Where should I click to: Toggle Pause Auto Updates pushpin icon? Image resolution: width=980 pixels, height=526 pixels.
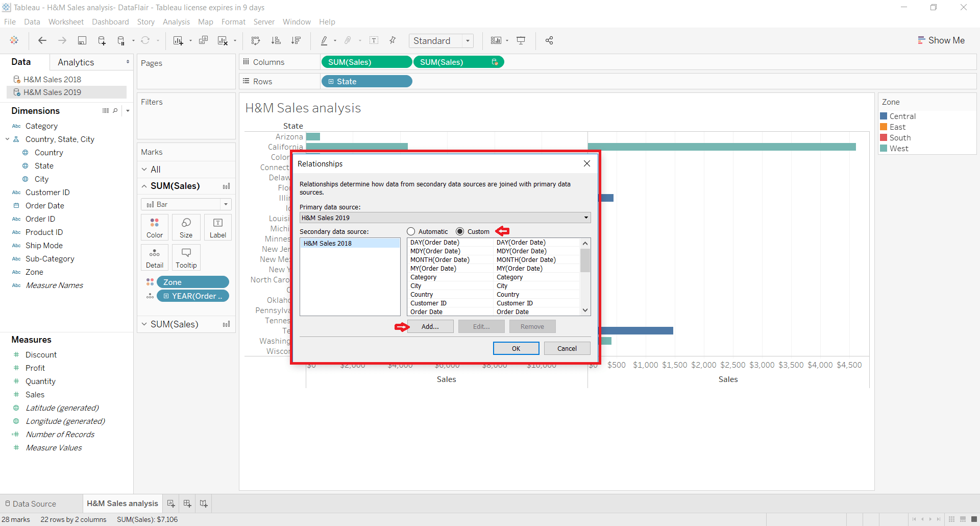click(x=121, y=40)
